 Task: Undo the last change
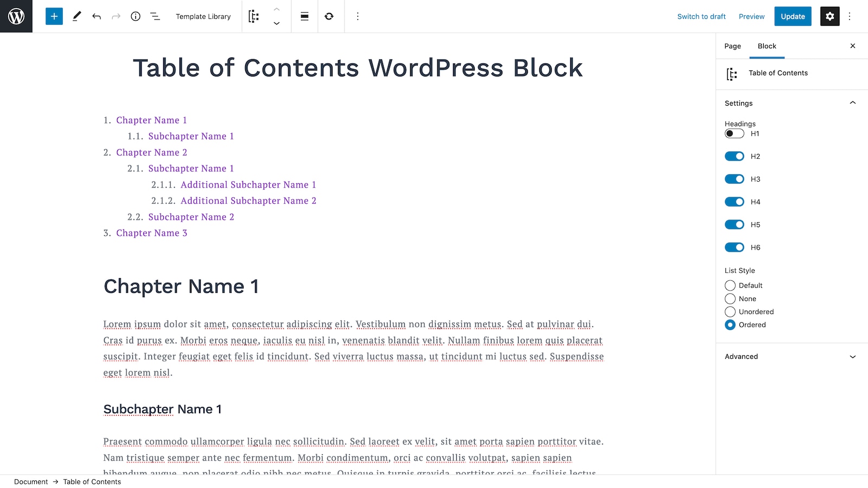tap(97, 16)
